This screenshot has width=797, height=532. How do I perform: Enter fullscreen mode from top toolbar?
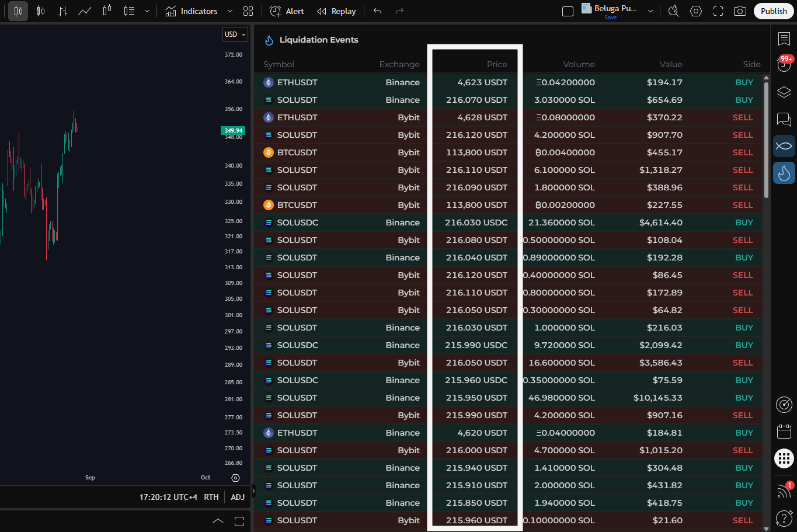(x=718, y=11)
